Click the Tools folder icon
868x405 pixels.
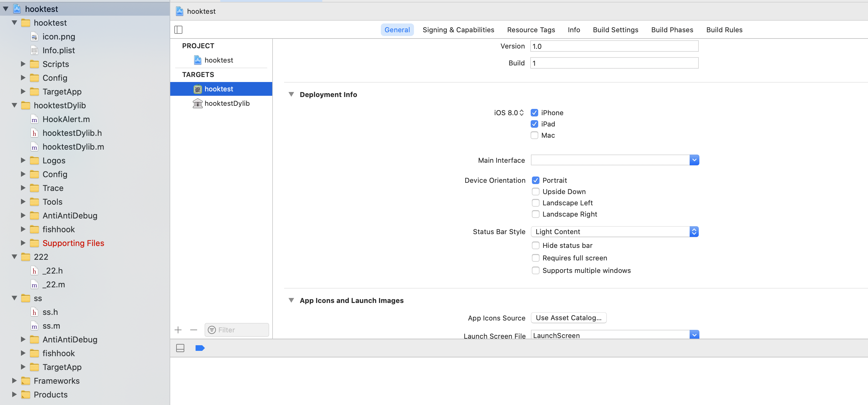point(34,202)
